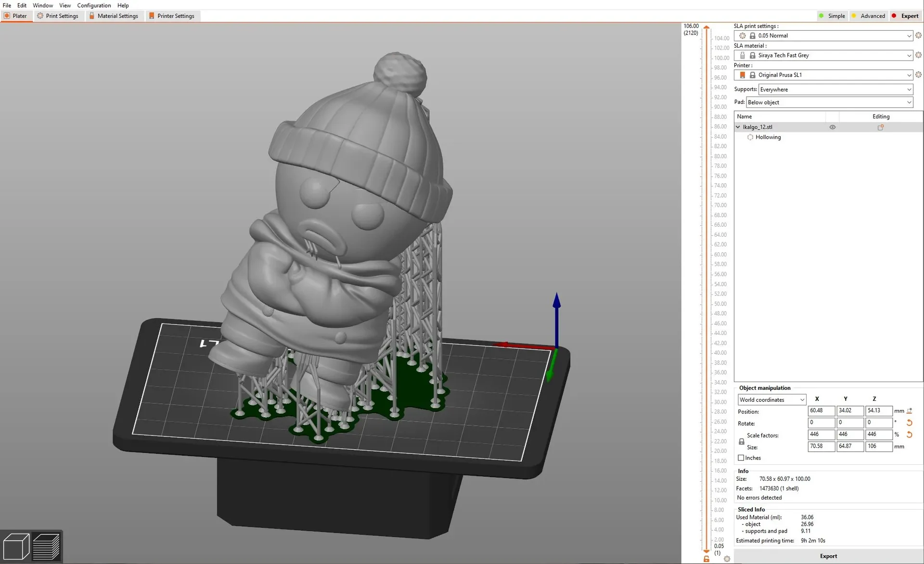
Task: Open the Supports dropdown set to Everywhere
Action: [835, 90]
